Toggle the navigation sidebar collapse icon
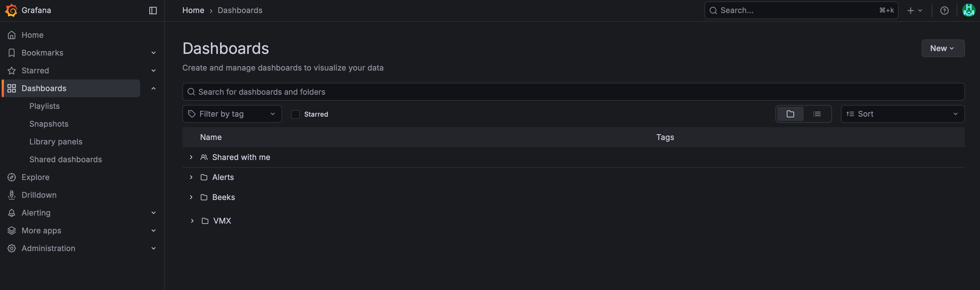Screen dimensions: 980x290 [x=152, y=10]
